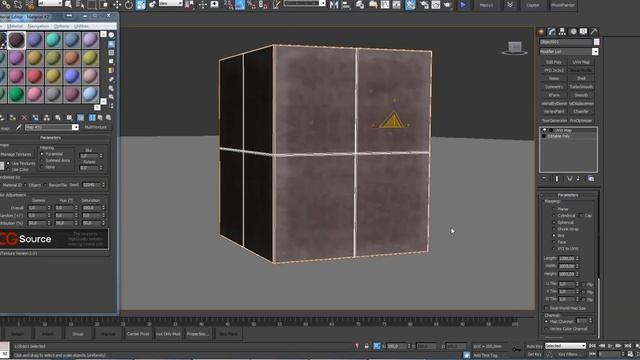
Task: Select the teal material sample slot
Action: [x=53, y=40]
